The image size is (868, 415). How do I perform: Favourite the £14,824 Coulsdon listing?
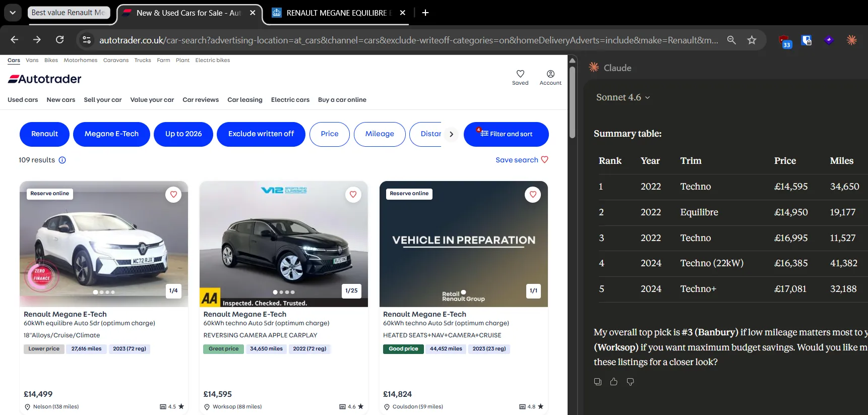tap(533, 194)
